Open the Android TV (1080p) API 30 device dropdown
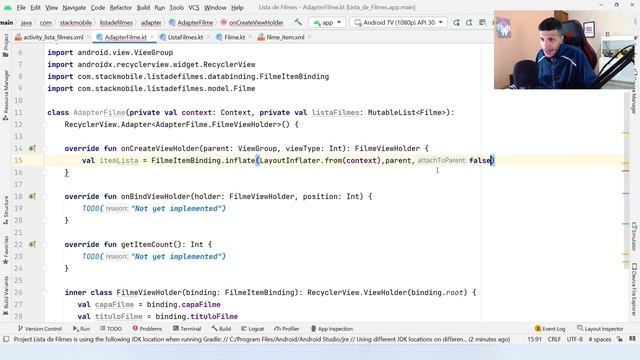The height and width of the screenshot is (360, 640). click(399, 22)
